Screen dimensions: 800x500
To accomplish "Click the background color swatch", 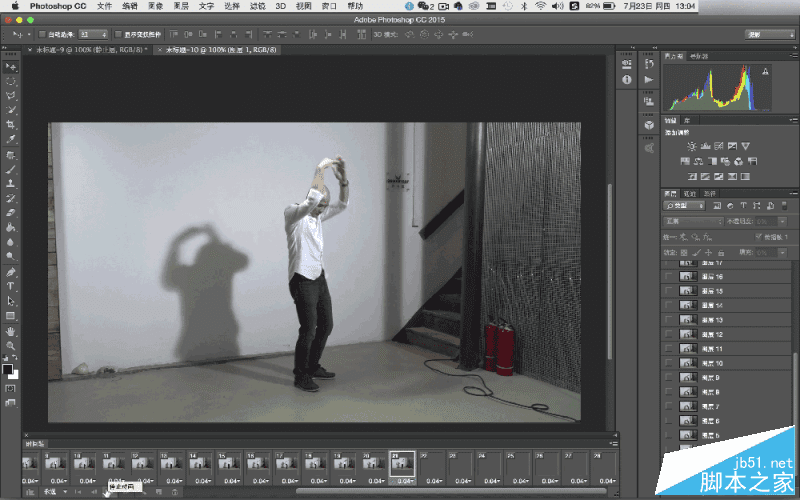I will pyautogui.click(x=15, y=375).
